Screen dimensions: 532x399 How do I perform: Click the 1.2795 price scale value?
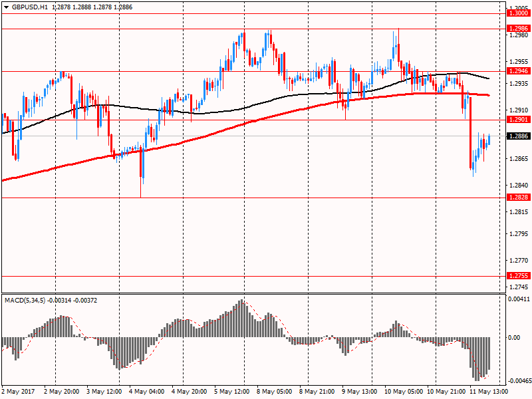point(519,234)
